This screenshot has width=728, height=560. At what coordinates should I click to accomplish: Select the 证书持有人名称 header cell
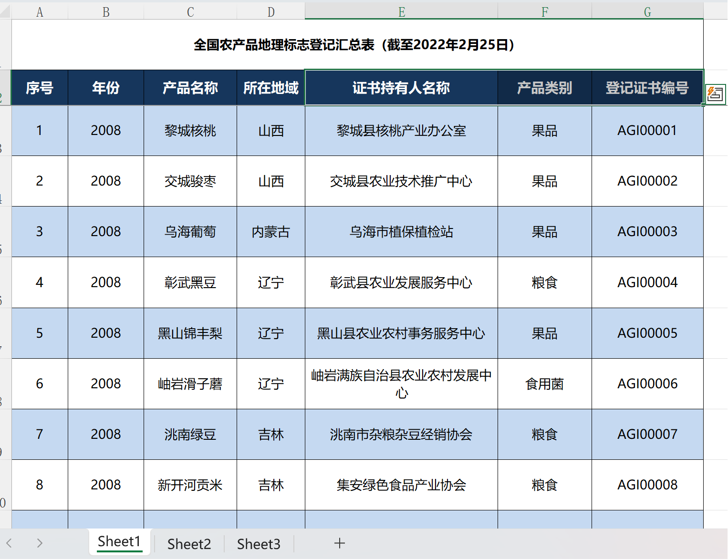pos(402,88)
